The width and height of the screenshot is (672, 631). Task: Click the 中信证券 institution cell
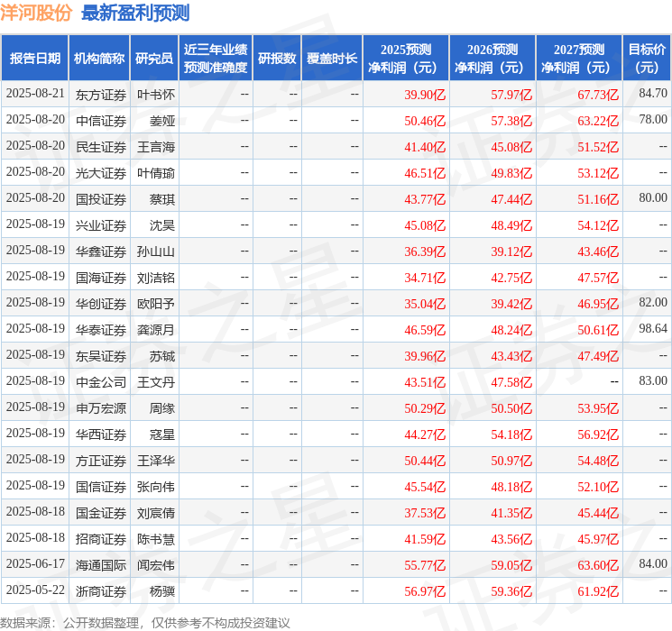point(101,121)
